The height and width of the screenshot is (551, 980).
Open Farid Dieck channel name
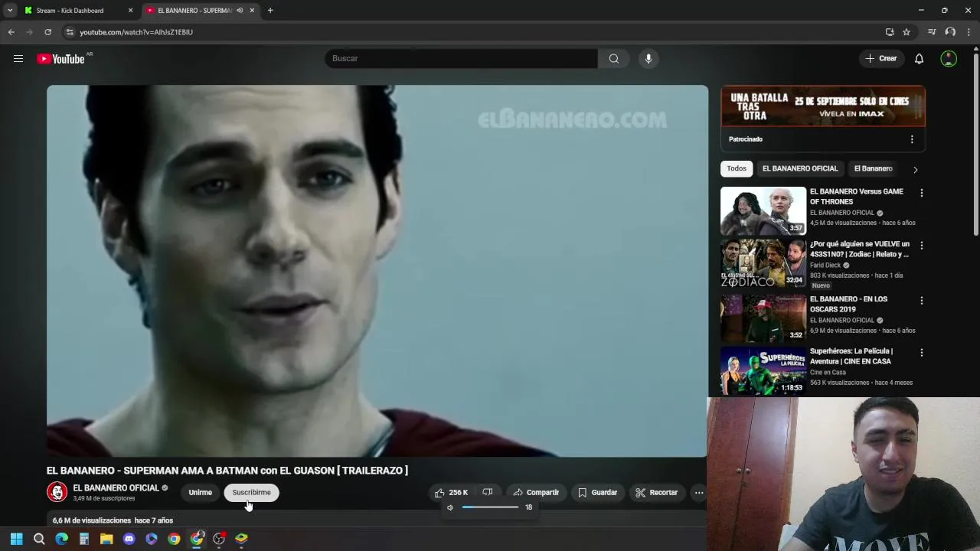[x=825, y=265]
